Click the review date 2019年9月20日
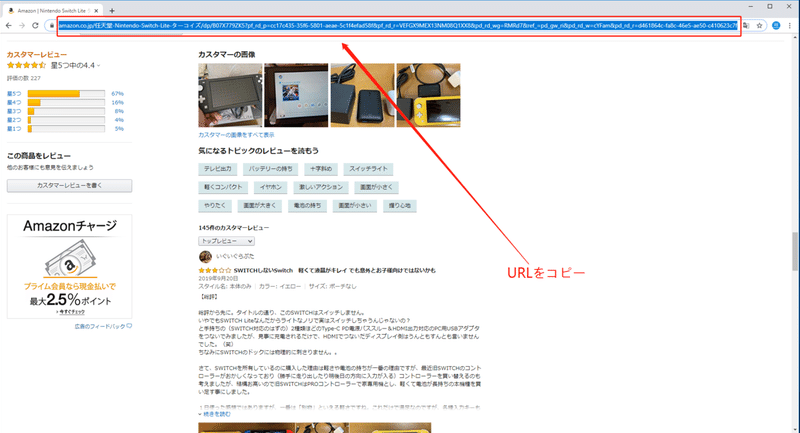This screenshot has height=433, width=800. pyautogui.click(x=218, y=278)
